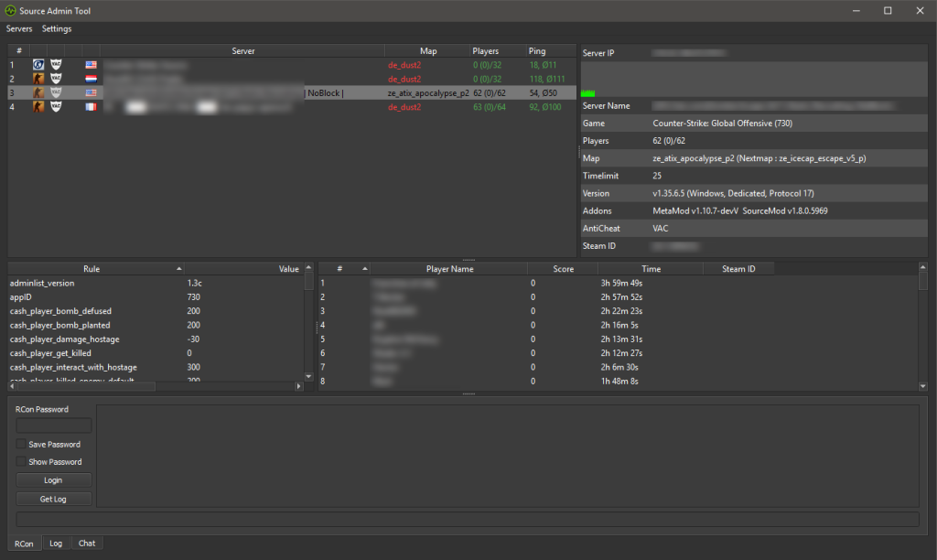Image resolution: width=937 pixels, height=560 pixels.
Task: Click the VAC shield icon in row 1
Action: (56, 65)
